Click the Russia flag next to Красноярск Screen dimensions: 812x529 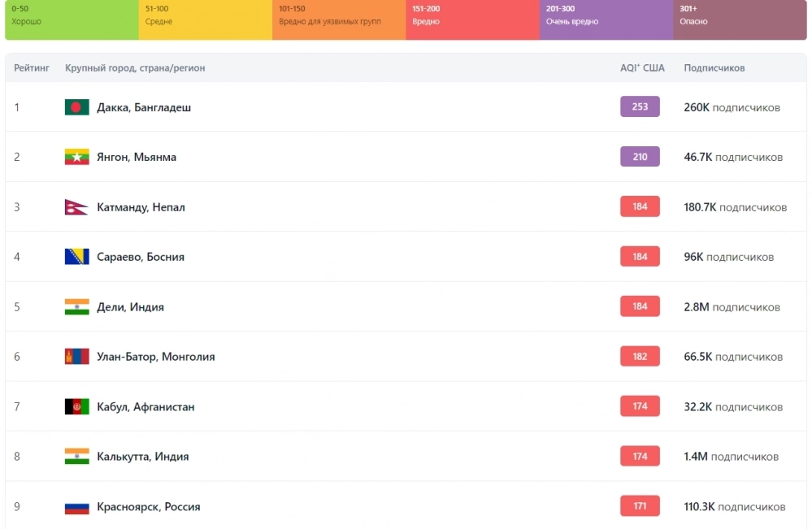76,507
